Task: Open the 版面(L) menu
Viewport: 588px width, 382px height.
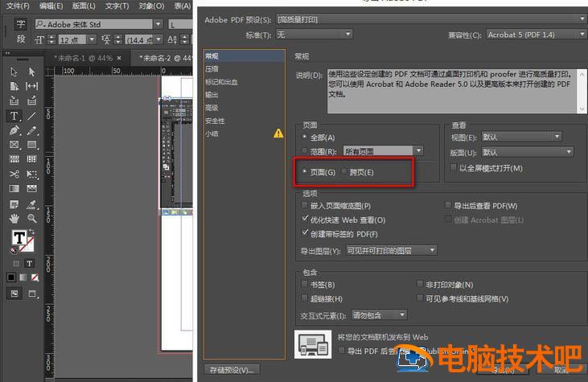Action: (84, 6)
